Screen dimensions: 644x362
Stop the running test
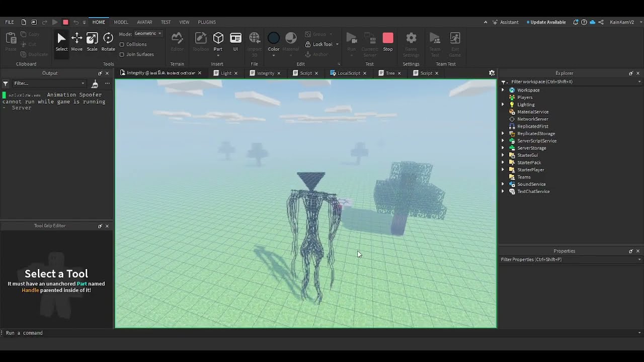tap(388, 42)
